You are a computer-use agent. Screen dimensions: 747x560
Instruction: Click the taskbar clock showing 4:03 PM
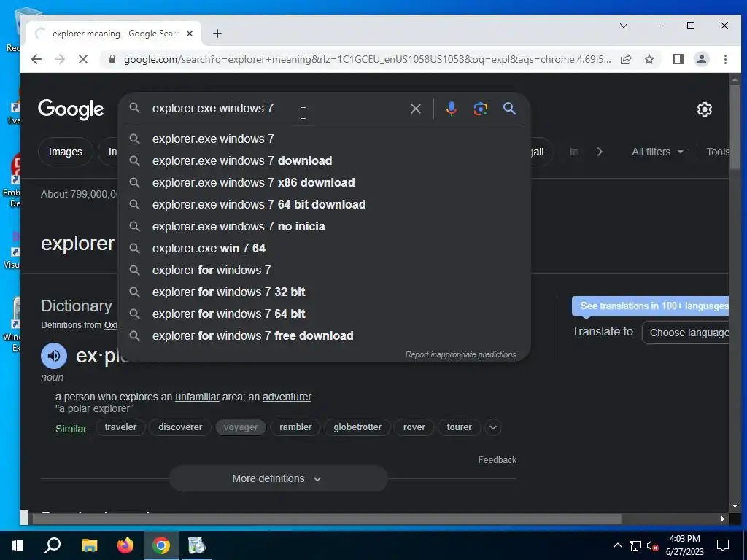pos(684,545)
